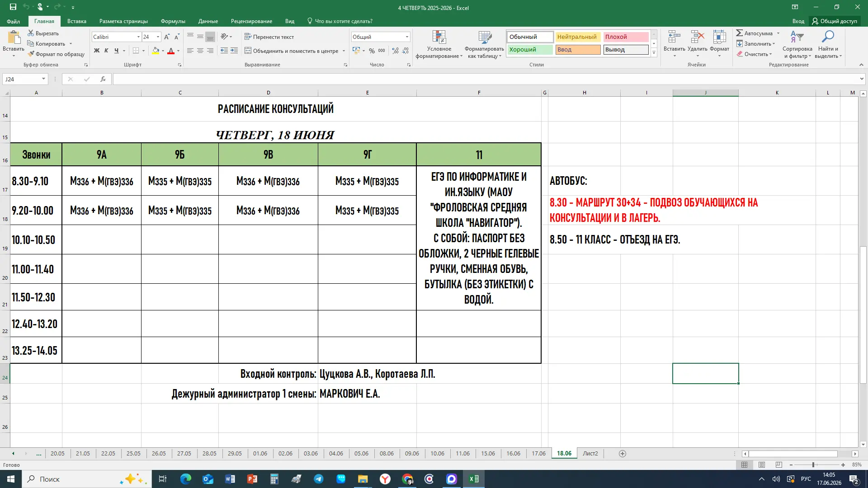Click the Очистить clear button
Image resolution: width=868 pixels, height=488 pixels.
click(x=754, y=54)
